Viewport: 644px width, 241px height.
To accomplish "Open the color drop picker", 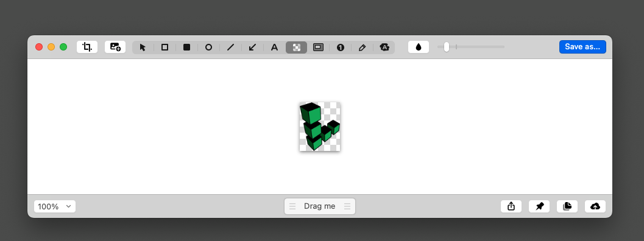I will pyautogui.click(x=419, y=47).
